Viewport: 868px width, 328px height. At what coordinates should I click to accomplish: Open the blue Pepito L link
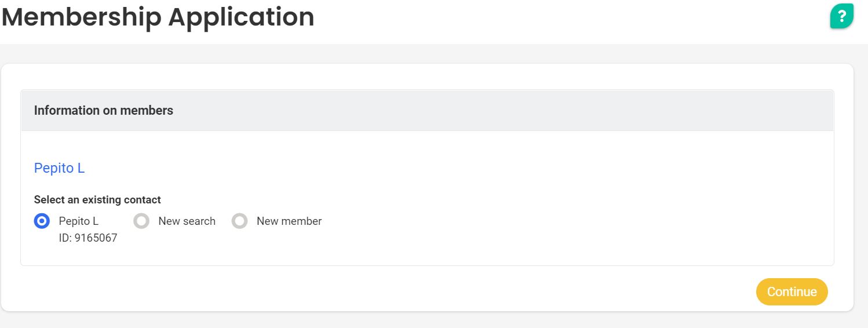(x=60, y=168)
